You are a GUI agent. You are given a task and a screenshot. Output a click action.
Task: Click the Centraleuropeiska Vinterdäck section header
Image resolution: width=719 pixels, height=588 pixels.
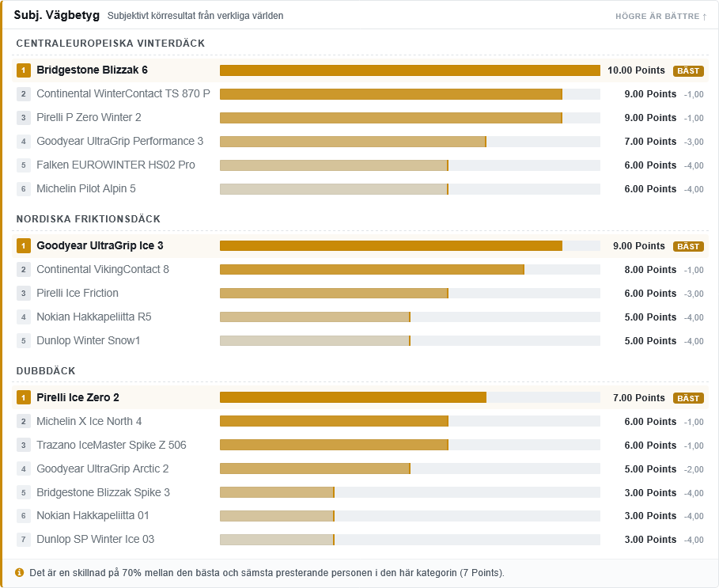pyautogui.click(x=111, y=43)
